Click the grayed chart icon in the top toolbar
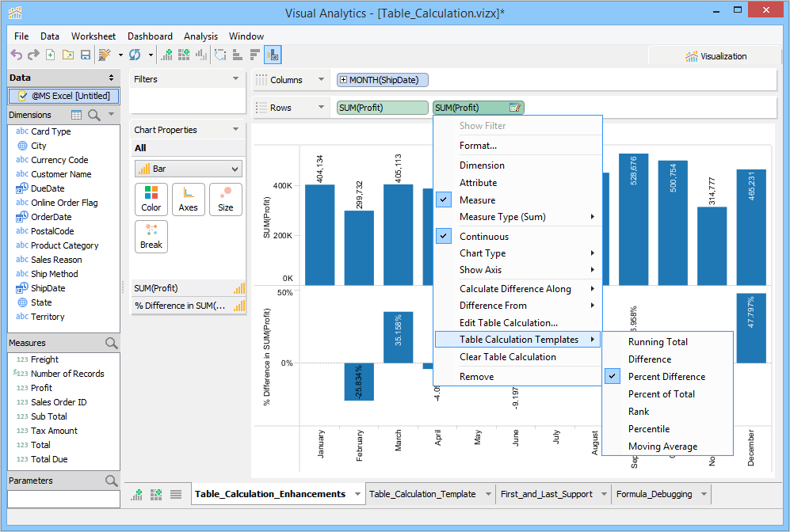The width and height of the screenshot is (790, 532). coord(201,55)
